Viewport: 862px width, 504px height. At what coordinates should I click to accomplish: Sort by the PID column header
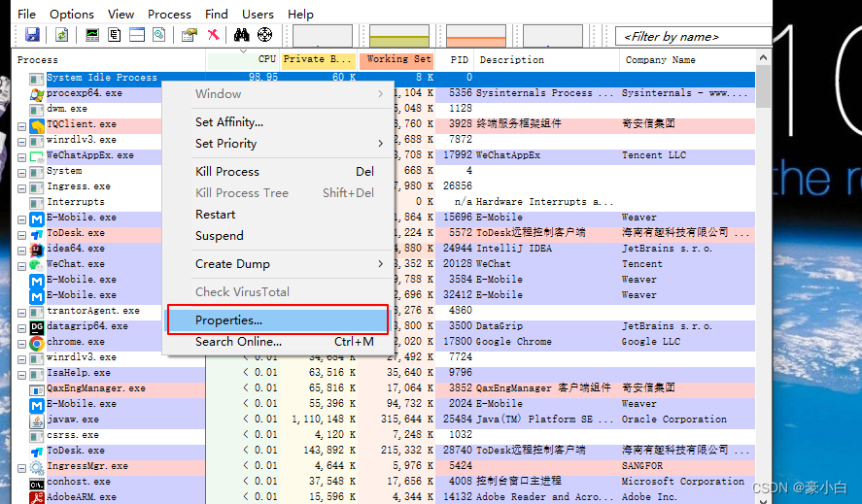(x=455, y=59)
